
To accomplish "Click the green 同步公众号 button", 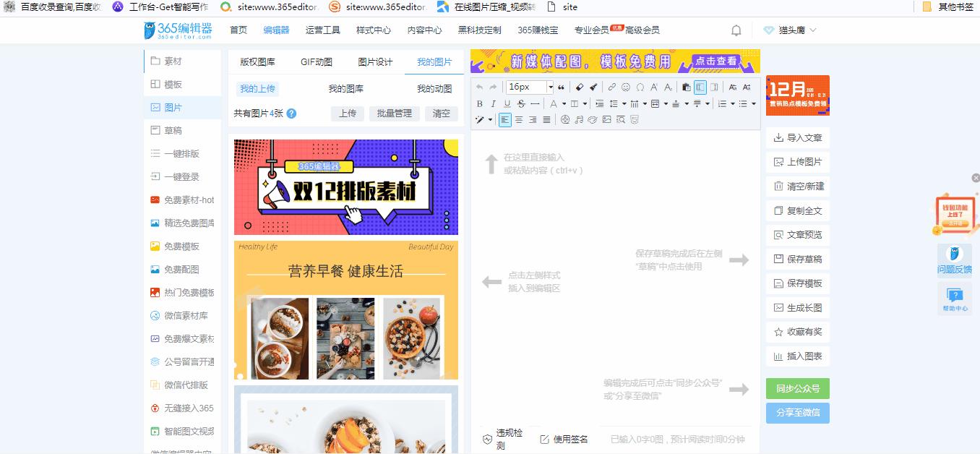I will [798, 389].
